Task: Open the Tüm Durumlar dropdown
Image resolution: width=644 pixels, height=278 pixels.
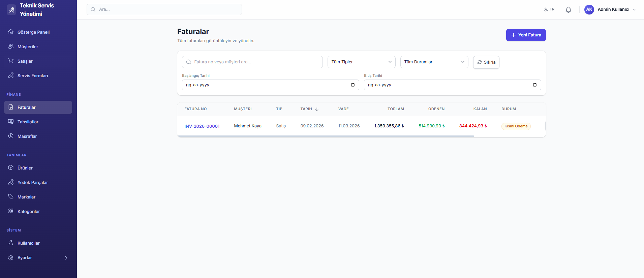Action: tap(434, 62)
